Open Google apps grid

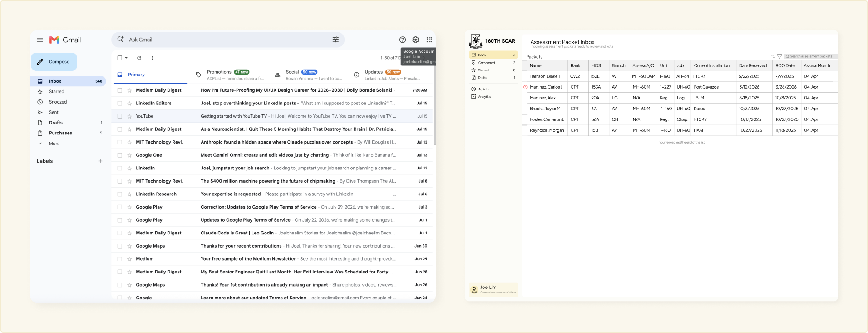(429, 40)
